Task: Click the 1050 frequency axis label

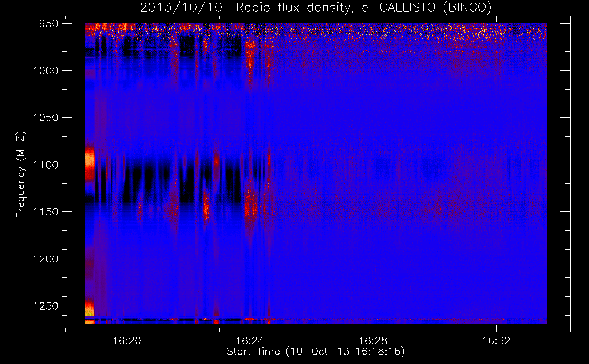Action: [46, 118]
